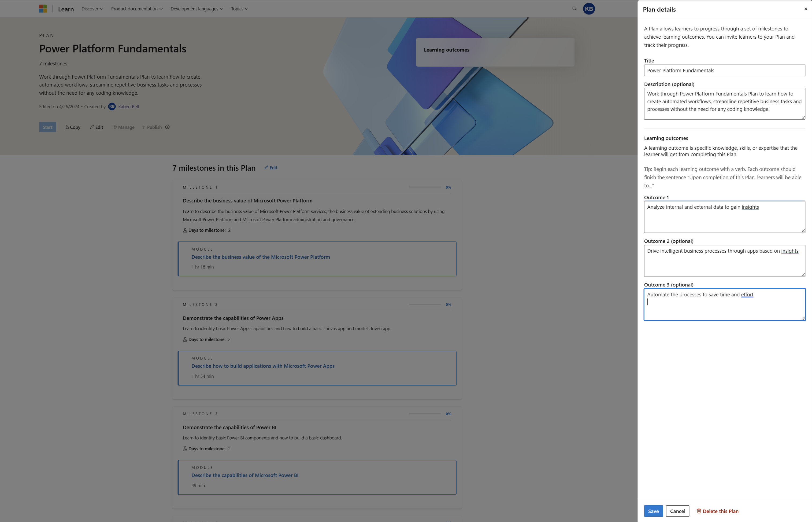
Task: Click the info icon next to Publish
Action: point(168,127)
